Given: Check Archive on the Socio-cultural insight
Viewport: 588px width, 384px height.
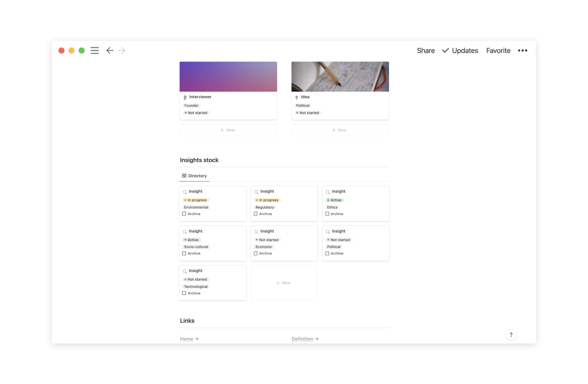Looking at the screenshot, I should (184, 253).
